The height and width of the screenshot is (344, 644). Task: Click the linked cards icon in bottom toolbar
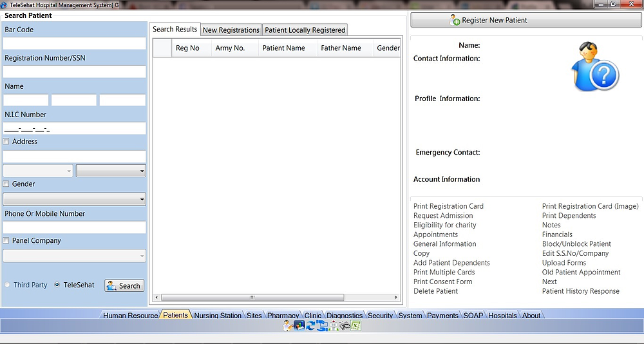[345, 326]
